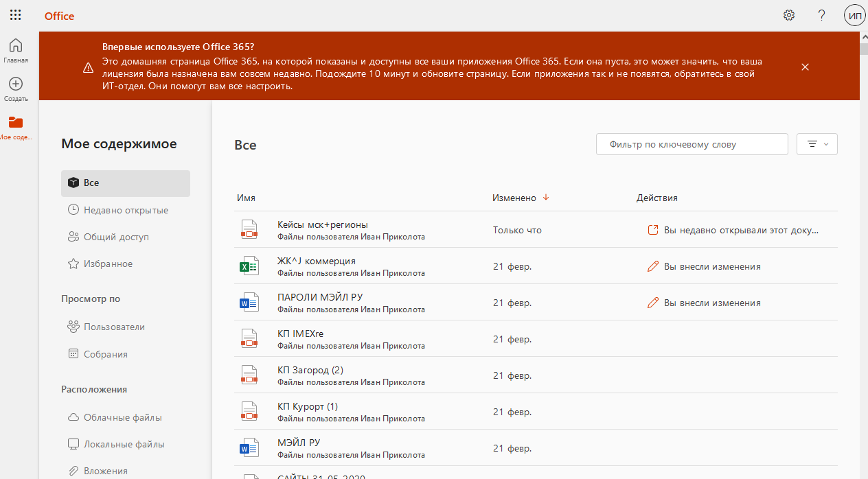Screen dimensions: 868x479
Task: Click 'Вы внесли изменения' for ПАРОЛИ МЭЙЛ РУ
Action: 712,303
